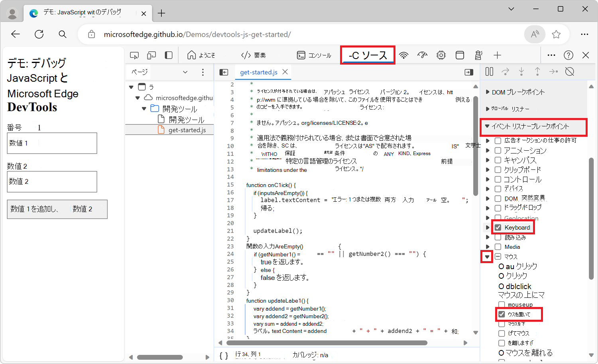Screen dimensions: 598x364
Task: Open more tools with the plus icon
Action: click(497, 55)
